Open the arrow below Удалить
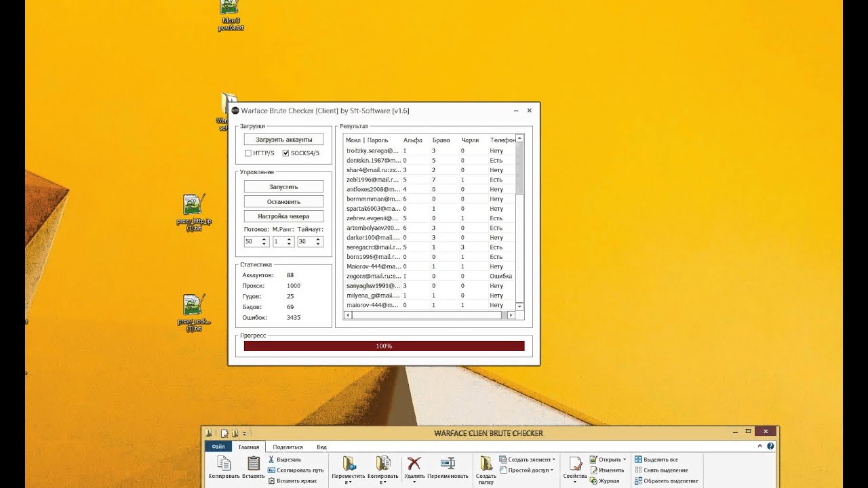The height and width of the screenshot is (488, 868). (414, 483)
